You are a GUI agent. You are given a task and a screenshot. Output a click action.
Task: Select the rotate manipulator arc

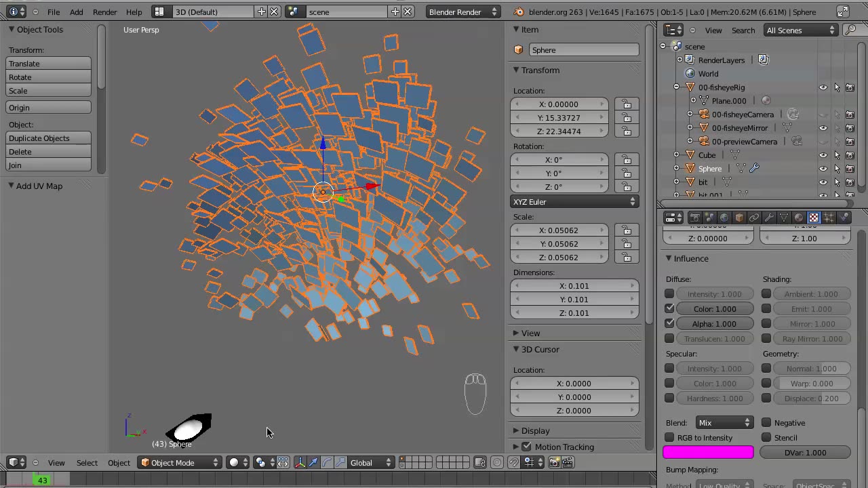327,462
